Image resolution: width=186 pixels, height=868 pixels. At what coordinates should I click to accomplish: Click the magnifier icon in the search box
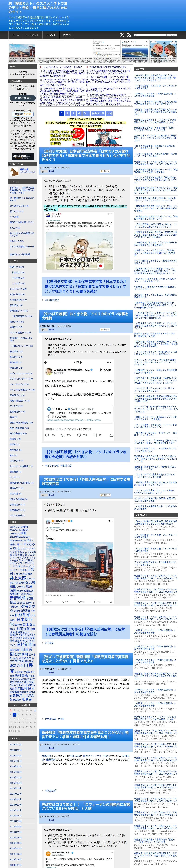pyautogui.click(x=136, y=35)
